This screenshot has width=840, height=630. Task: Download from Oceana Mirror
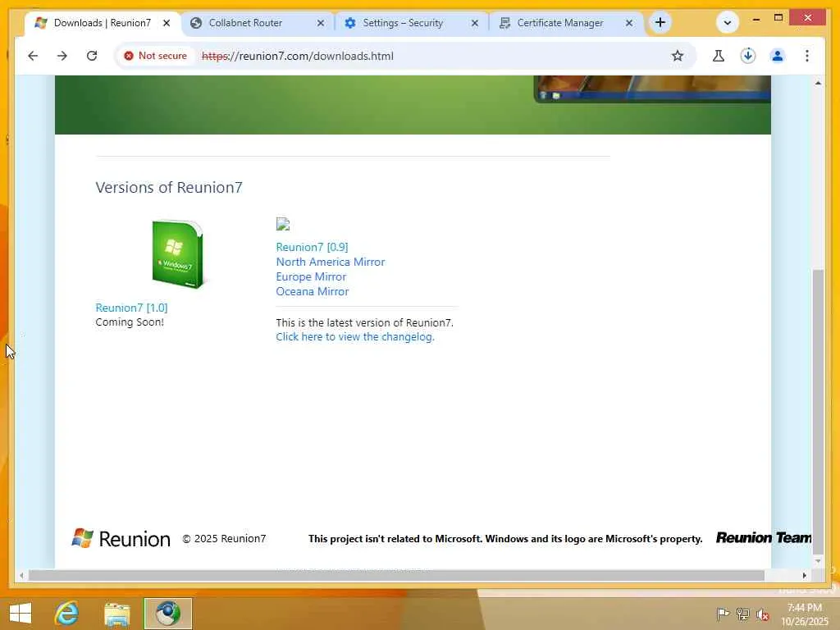(313, 291)
